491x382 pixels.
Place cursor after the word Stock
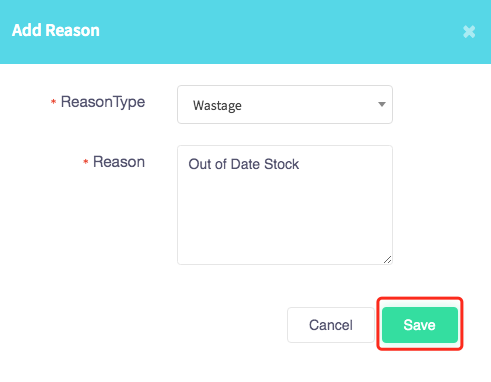point(300,164)
